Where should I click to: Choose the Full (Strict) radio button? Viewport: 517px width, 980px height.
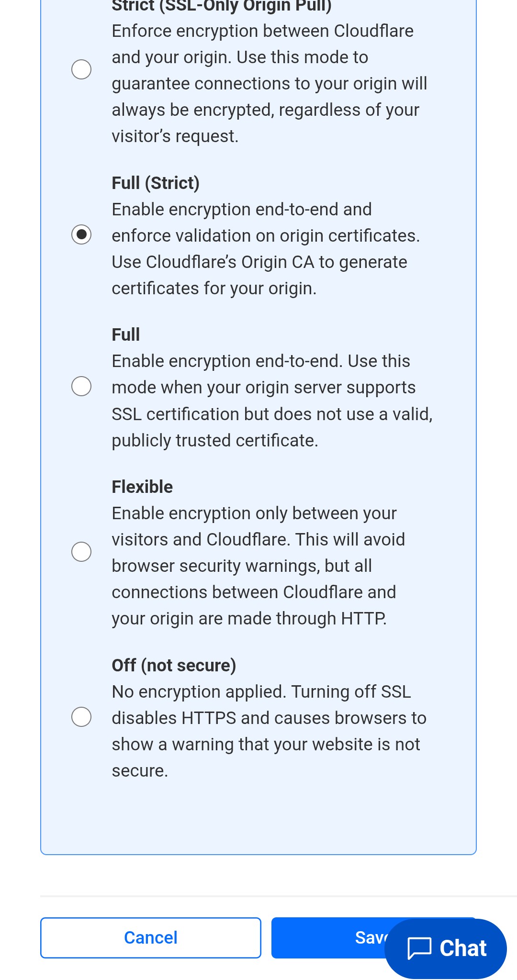coord(81,234)
